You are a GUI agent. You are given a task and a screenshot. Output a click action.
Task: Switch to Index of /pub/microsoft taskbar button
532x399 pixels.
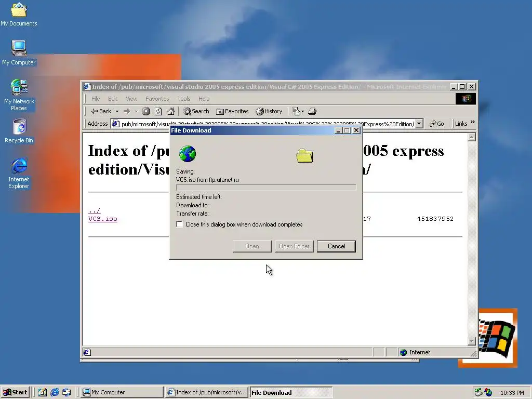[x=207, y=392]
